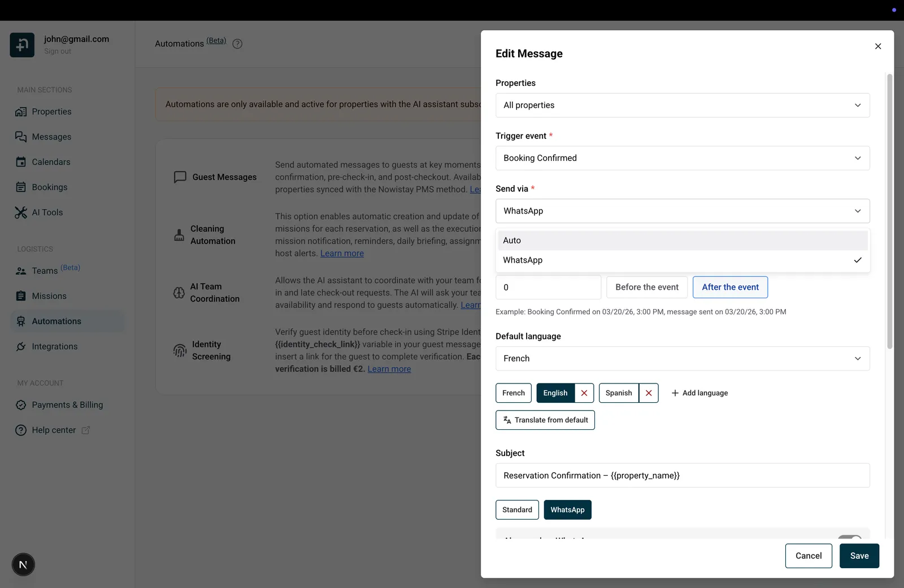This screenshot has width=904, height=588.
Task: Select Before the event timing
Action: [x=647, y=287]
